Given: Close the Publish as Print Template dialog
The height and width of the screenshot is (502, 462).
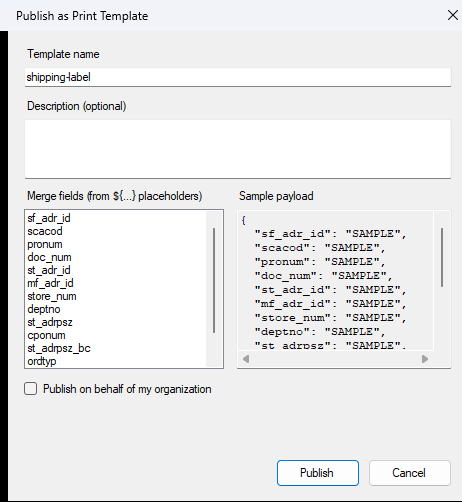Looking at the screenshot, I should click(452, 15).
